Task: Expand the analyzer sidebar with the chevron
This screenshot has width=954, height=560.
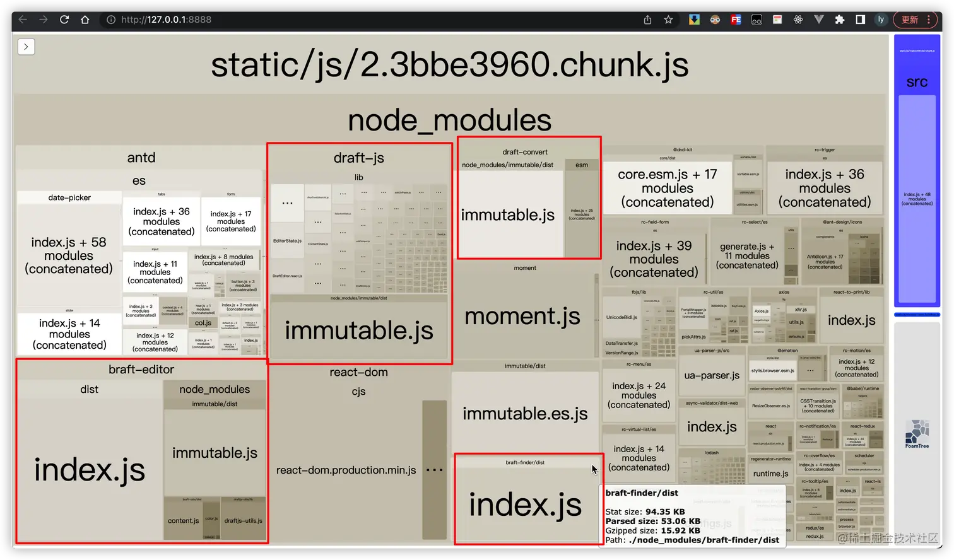Action: tap(26, 47)
